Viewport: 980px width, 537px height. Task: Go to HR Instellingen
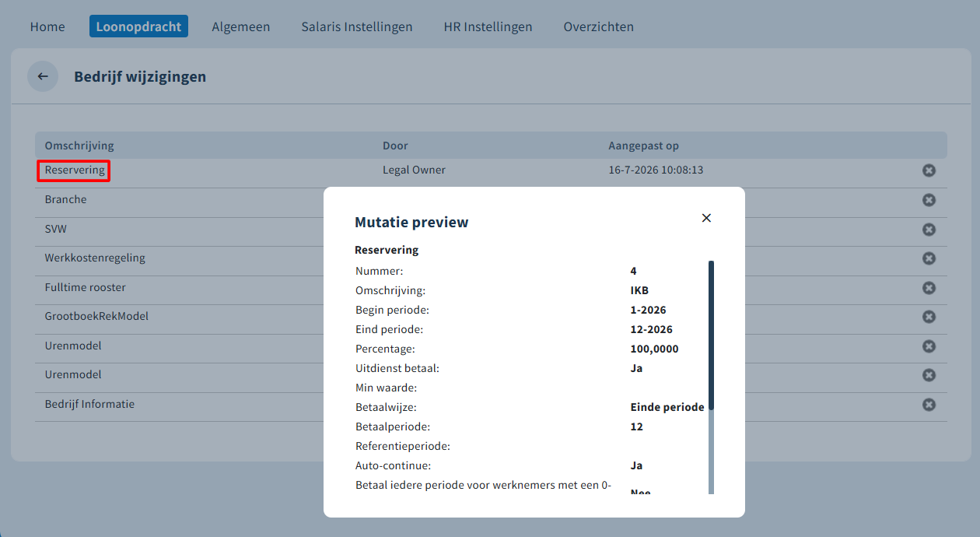pyautogui.click(x=488, y=26)
